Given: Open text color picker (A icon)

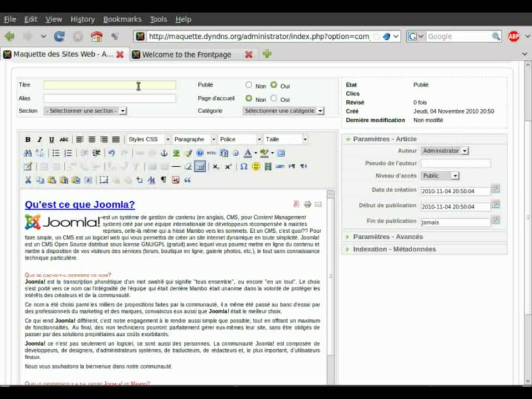Looking at the screenshot, I should tap(248, 153).
